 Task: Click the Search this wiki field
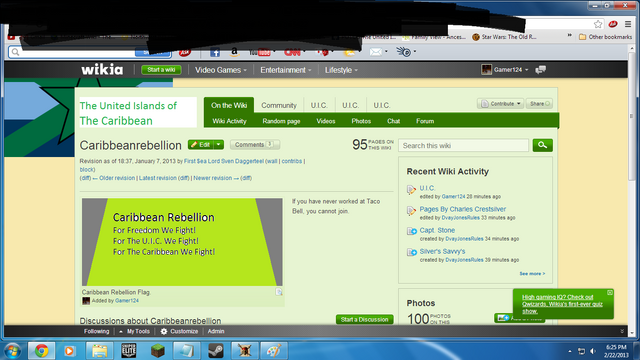463,146
